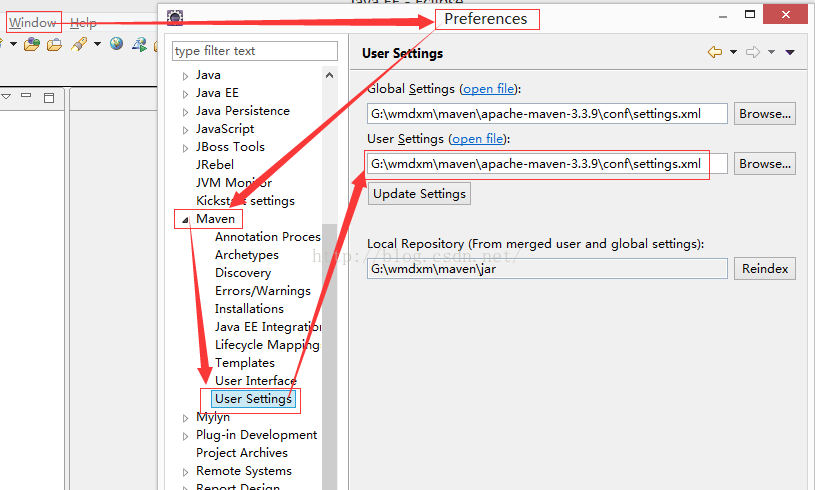This screenshot has height=490, width=815.
Task: Open the preferences page view menu arrow
Action: point(790,52)
